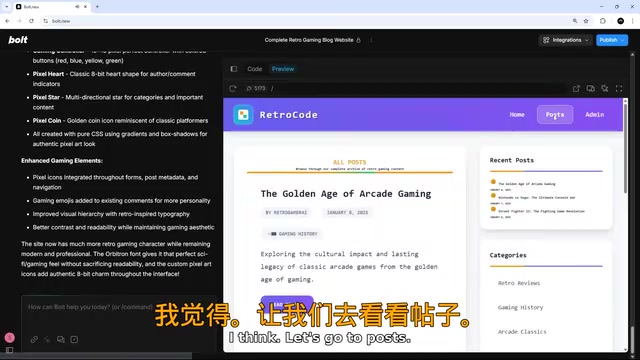Select the 5173 port selector

256,88
